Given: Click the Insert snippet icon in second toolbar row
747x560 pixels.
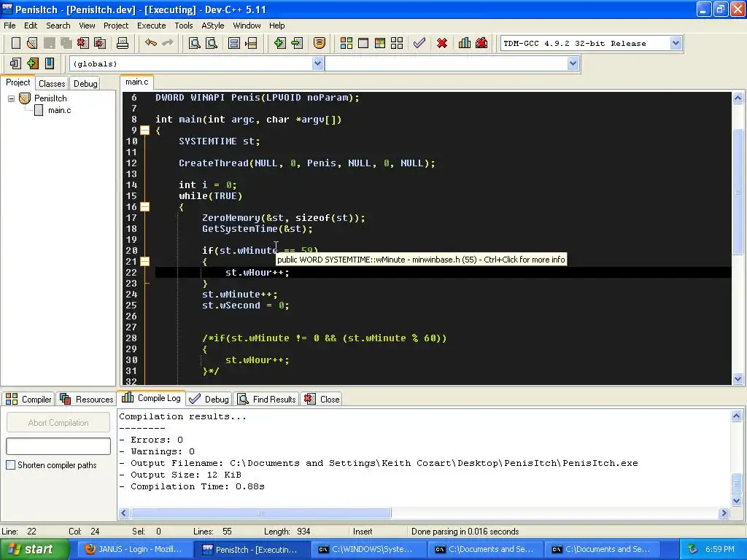Looking at the screenshot, I should click(15, 63).
